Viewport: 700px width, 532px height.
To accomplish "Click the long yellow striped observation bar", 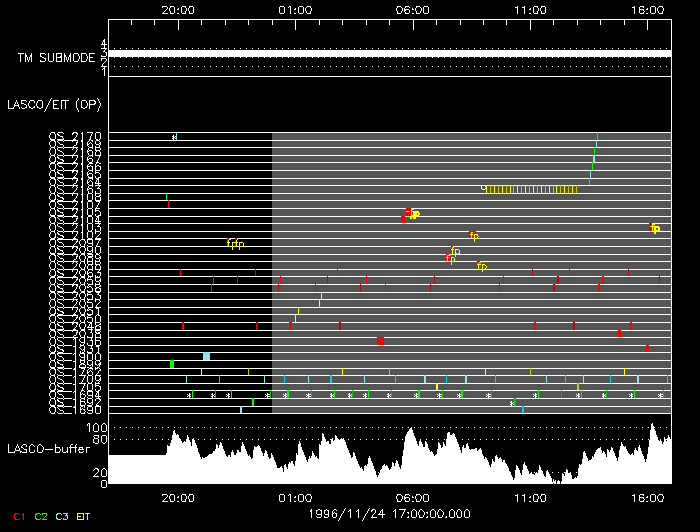I will (530, 188).
